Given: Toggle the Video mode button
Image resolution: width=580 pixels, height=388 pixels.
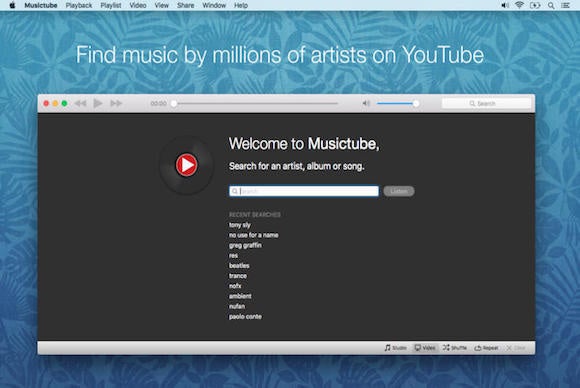Looking at the screenshot, I should pos(425,348).
